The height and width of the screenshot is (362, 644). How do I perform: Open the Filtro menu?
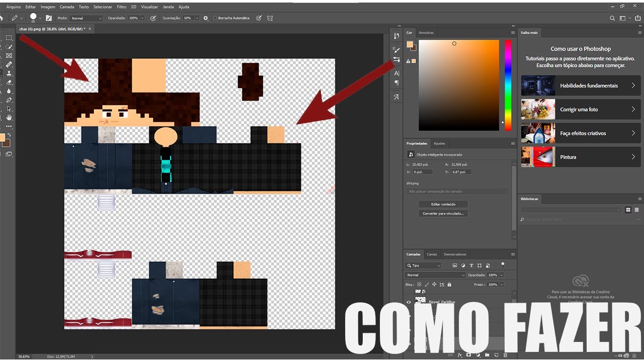121,7
